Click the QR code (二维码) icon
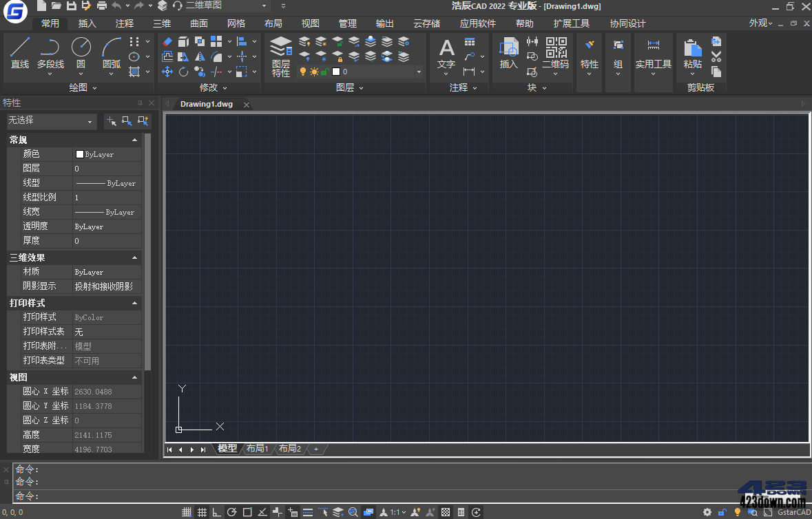The width and height of the screenshot is (812, 519). pyautogui.click(x=556, y=48)
